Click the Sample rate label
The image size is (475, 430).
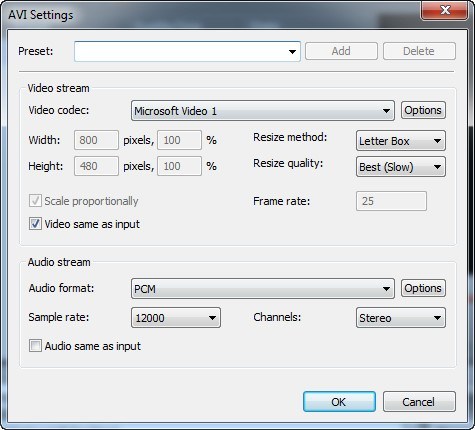point(59,317)
